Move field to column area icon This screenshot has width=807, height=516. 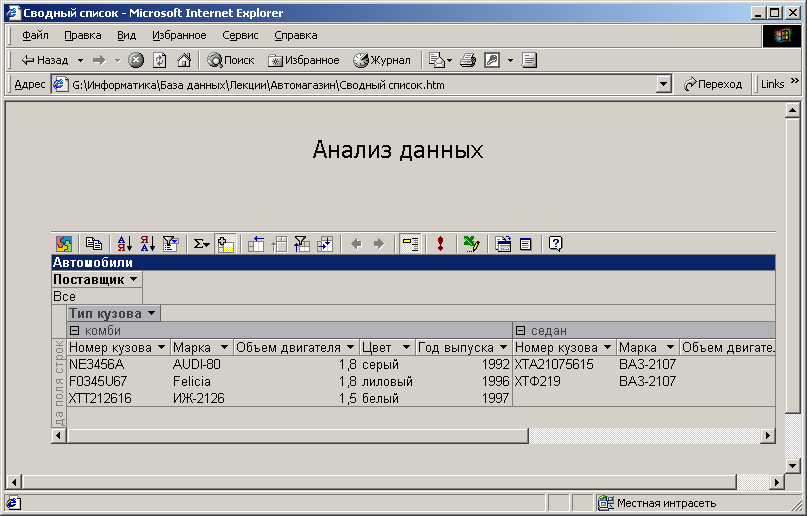click(279, 243)
